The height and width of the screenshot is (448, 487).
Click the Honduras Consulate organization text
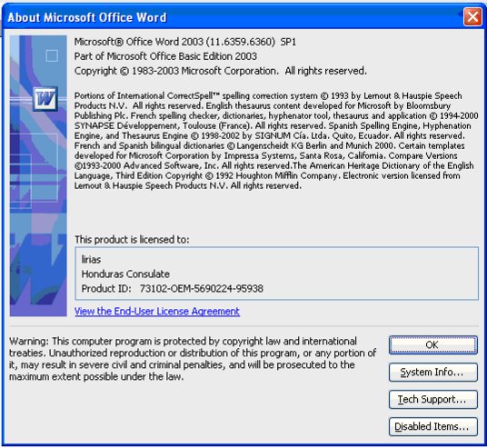click(125, 274)
